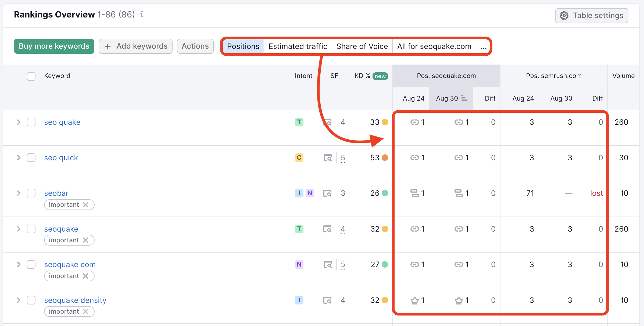Check the seoquake density row checkbox
This screenshot has width=644, height=326.
tap(31, 300)
